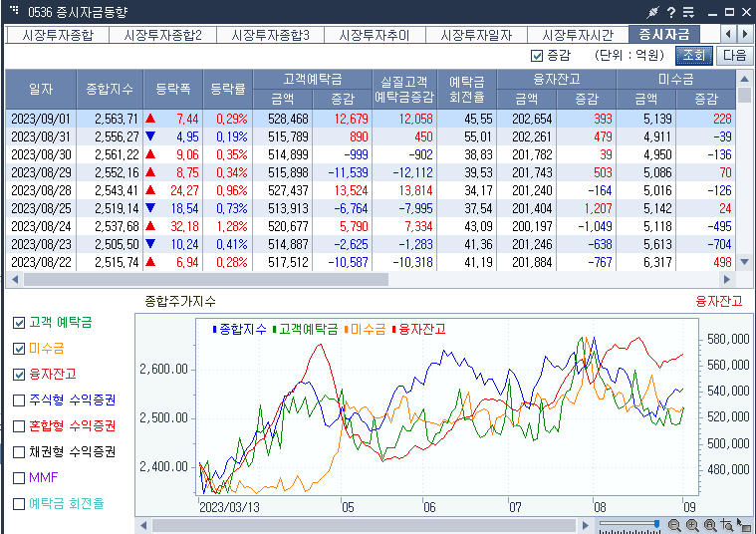Click the chart zoom out magnifier icon

click(x=674, y=525)
